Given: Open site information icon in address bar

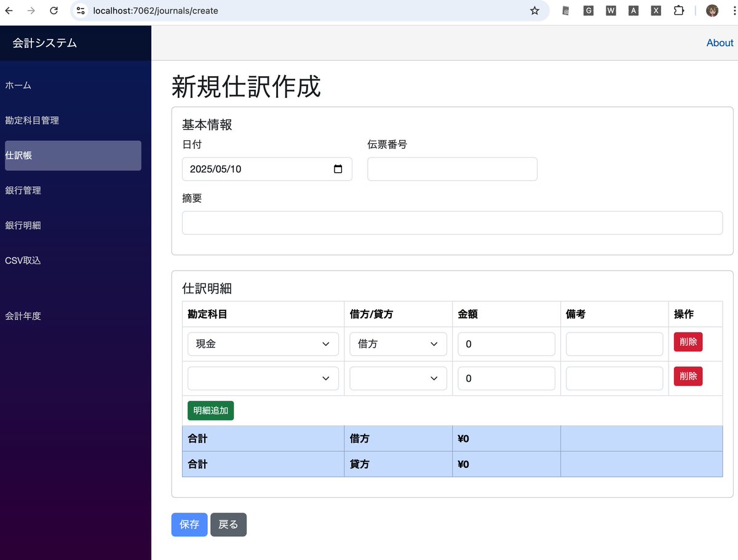Looking at the screenshot, I should coord(81,10).
